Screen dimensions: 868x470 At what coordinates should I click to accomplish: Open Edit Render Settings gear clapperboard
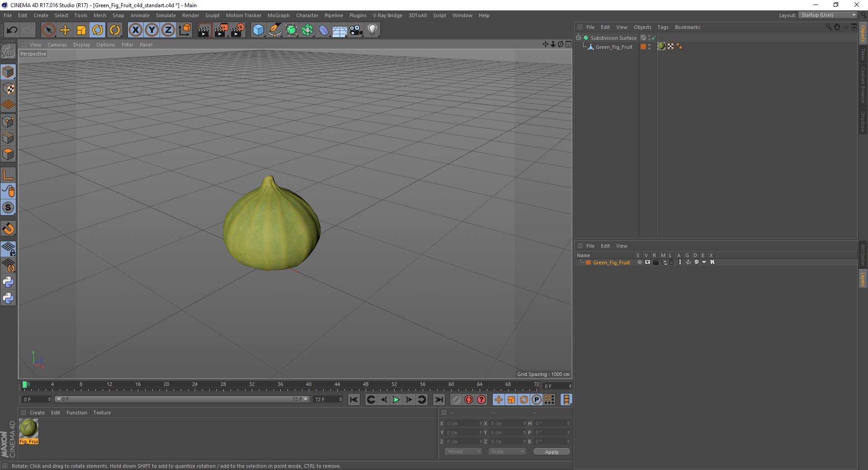238,30
